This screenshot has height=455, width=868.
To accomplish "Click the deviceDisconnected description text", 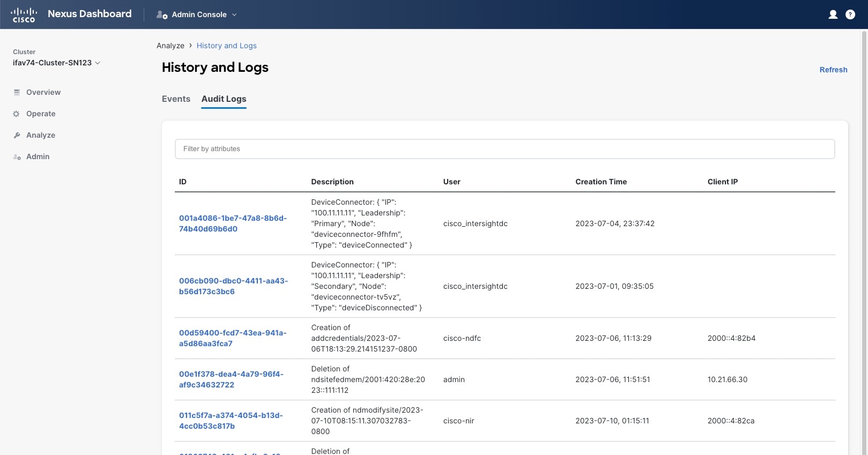I will [x=367, y=286].
